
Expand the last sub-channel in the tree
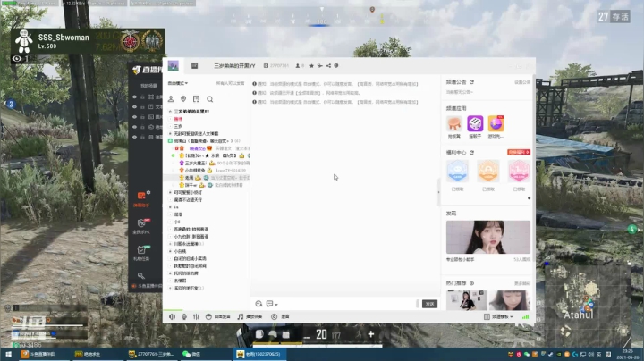coord(171,288)
